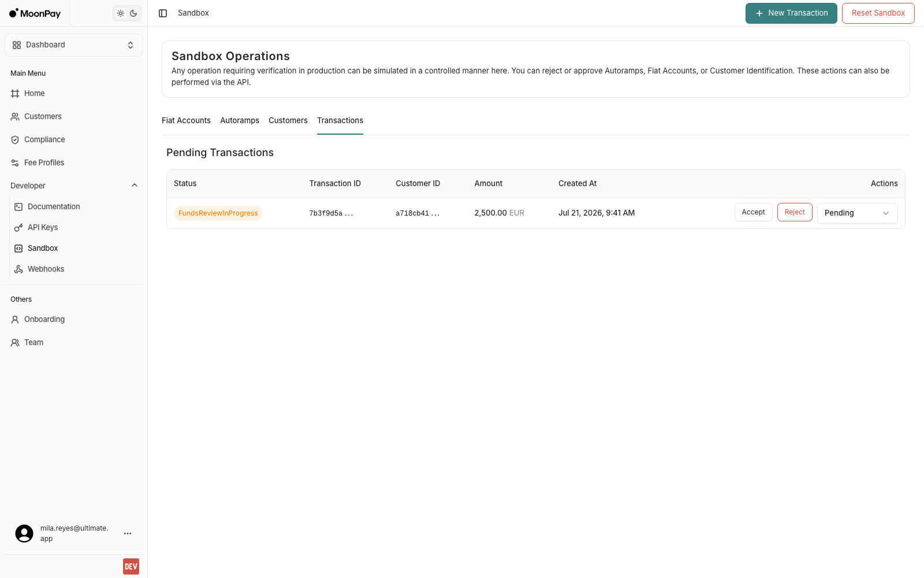The height and width of the screenshot is (578, 924).
Task: Click the Customer ID column header
Action: [418, 184]
